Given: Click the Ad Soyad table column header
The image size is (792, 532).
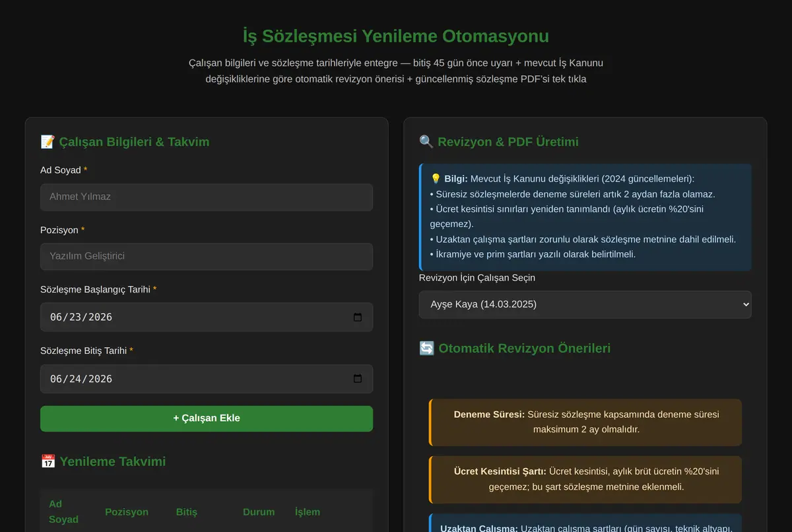Looking at the screenshot, I should (x=64, y=512).
